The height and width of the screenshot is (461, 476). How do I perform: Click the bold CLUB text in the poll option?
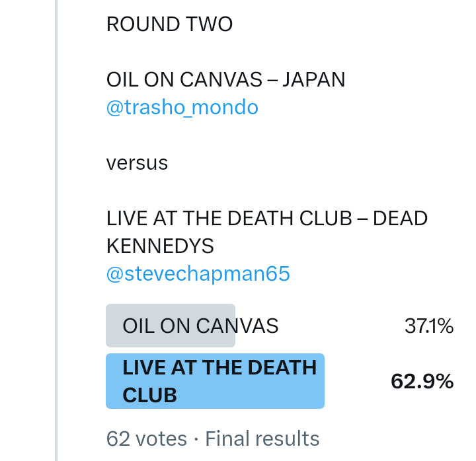click(149, 395)
